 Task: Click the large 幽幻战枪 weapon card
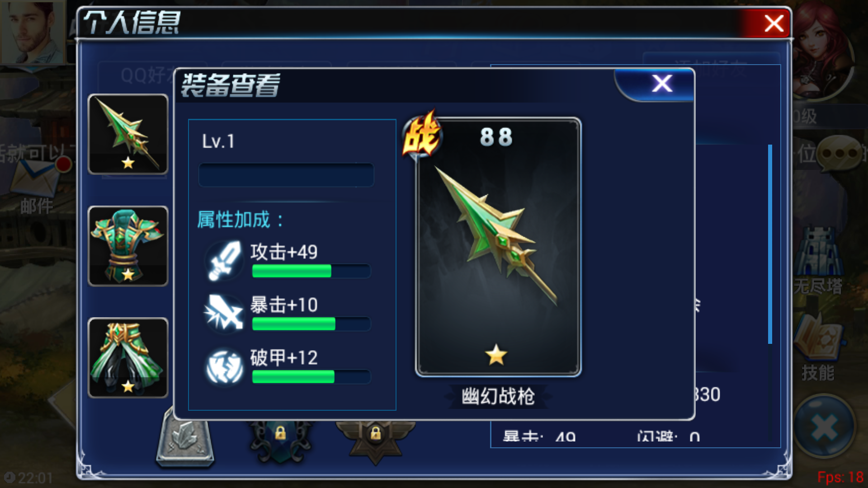pyautogui.click(x=498, y=247)
